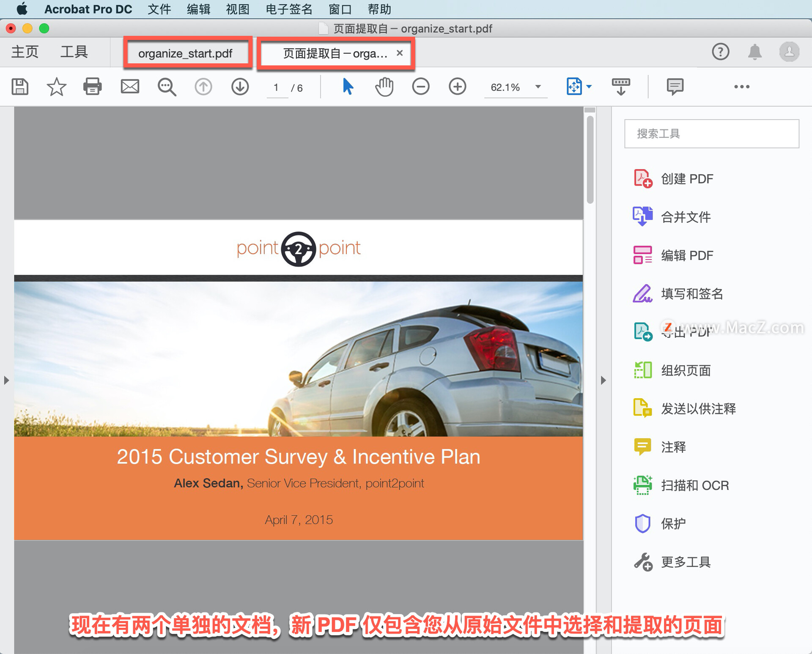812x654 pixels.
Task: Open the comment speech bubble tool
Action: click(x=675, y=87)
